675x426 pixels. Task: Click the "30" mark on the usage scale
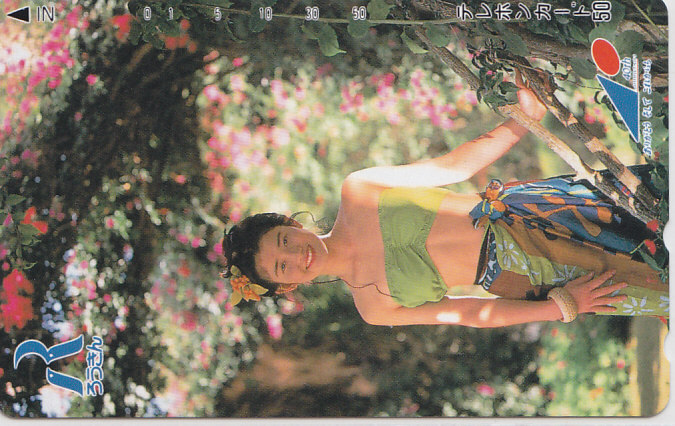point(312,14)
